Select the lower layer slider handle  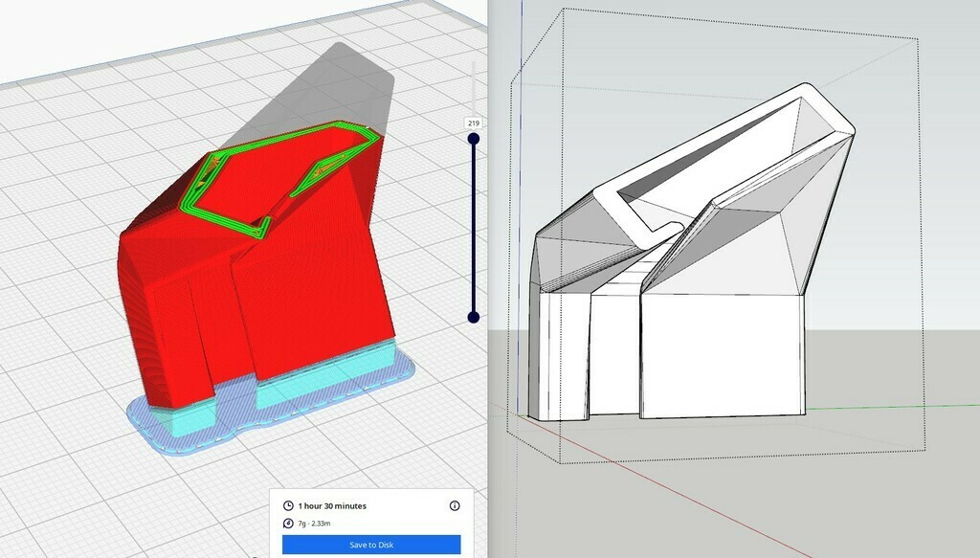click(x=474, y=318)
